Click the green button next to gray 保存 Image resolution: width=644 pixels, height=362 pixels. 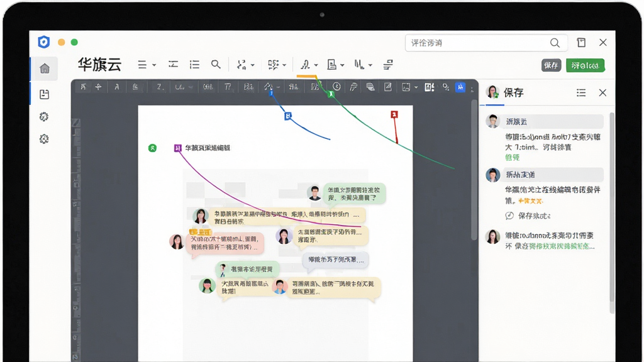[x=585, y=65]
